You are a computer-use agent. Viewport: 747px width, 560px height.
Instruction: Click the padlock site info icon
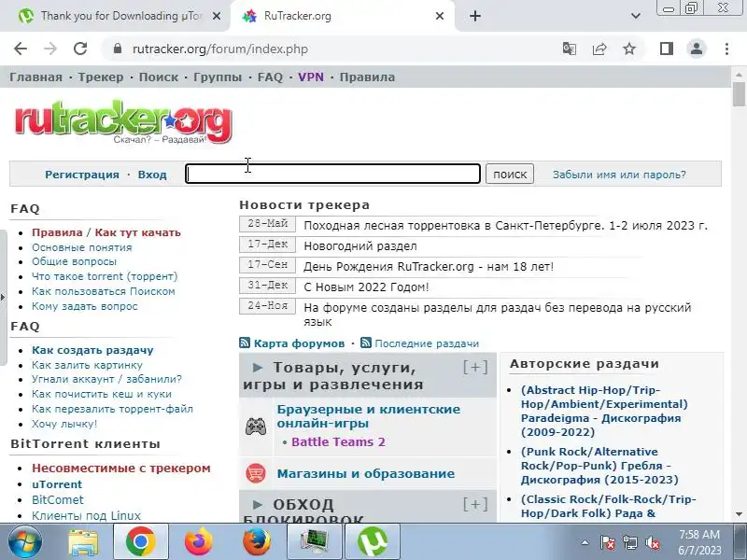(x=118, y=49)
